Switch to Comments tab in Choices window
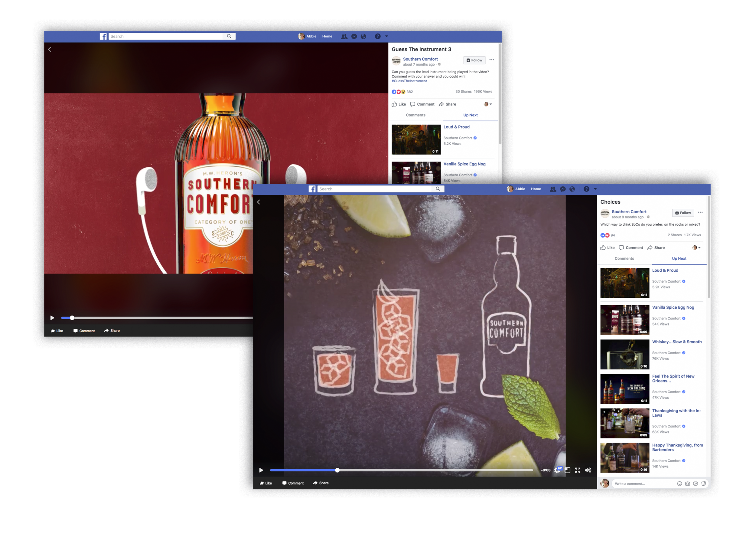The width and height of the screenshot is (756, 550). pyautogui.click(x=624, y=258)
